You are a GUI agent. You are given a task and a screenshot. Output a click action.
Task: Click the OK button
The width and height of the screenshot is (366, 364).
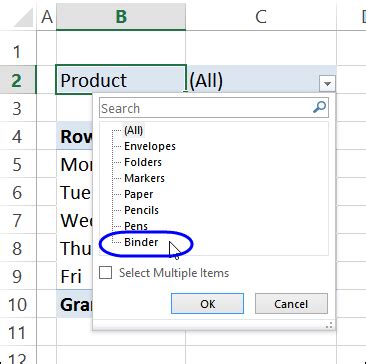(207, 304)
